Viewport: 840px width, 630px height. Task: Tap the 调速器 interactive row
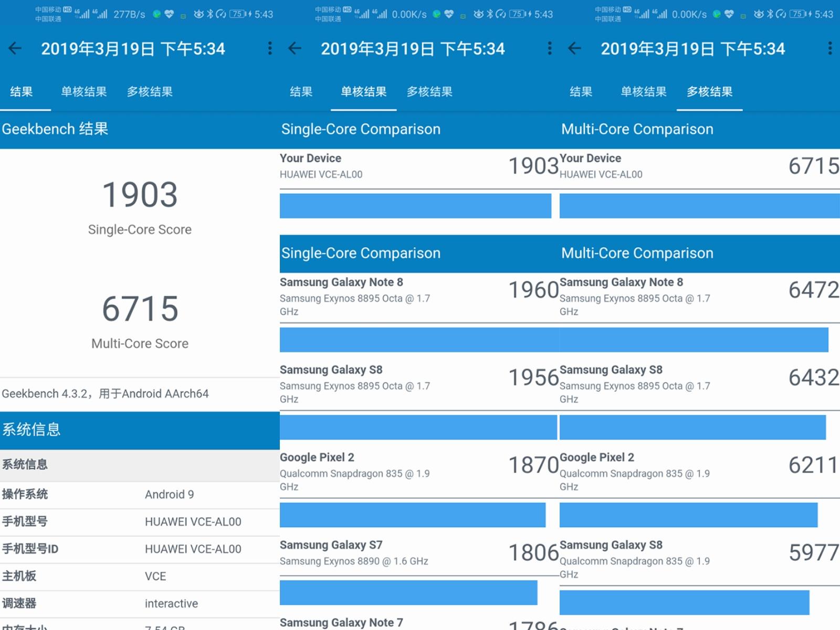[x=140, y=604]
